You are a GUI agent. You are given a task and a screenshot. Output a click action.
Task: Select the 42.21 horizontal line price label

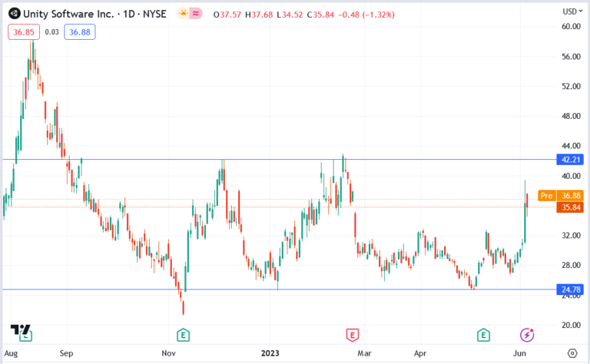pyautogui.click(x=569, y=160)
